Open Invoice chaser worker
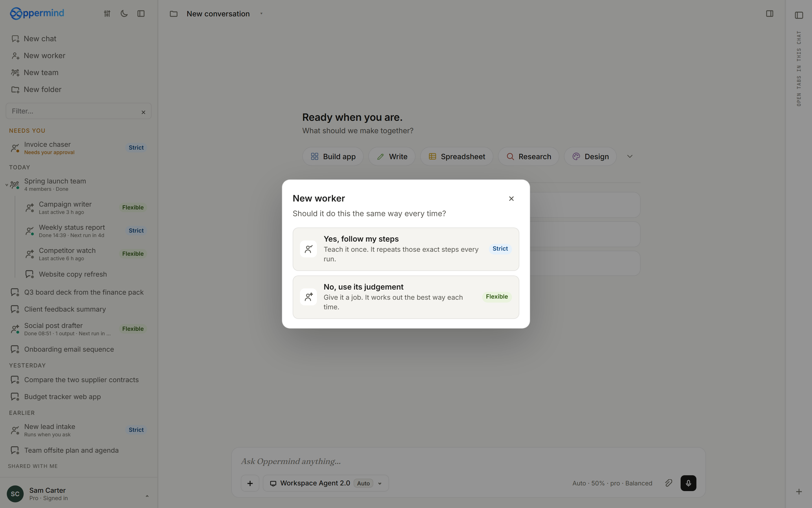 pos(79,148)
